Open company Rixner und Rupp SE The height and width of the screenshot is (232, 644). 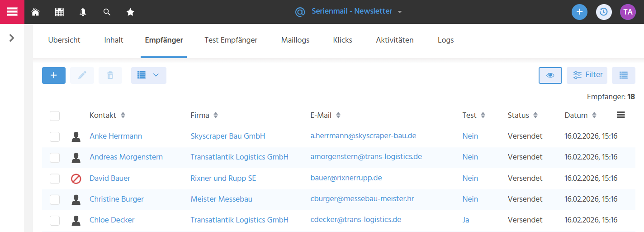[223, 178]
